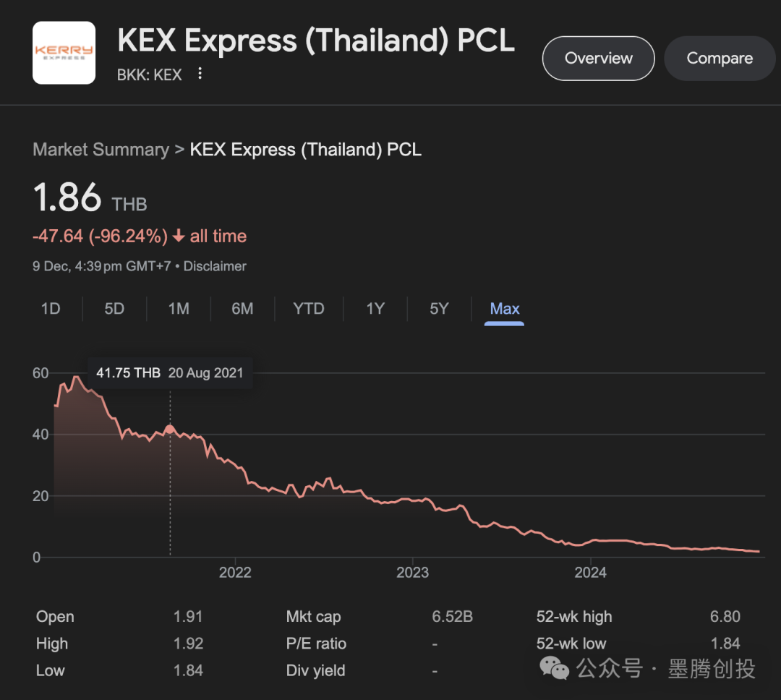Viewport: 781px width, 700px height.
Task: Follow the Market Summary breadcrumb link
Action: pyautogui.click(x=101, y=150)
